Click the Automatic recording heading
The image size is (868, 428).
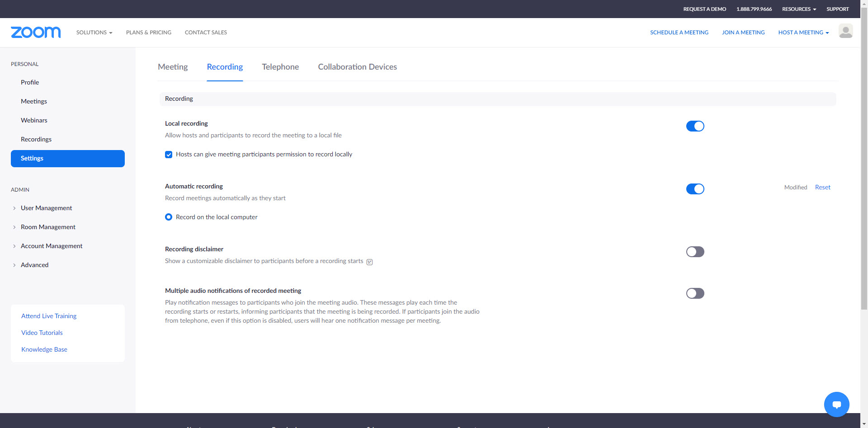(194, 186)
